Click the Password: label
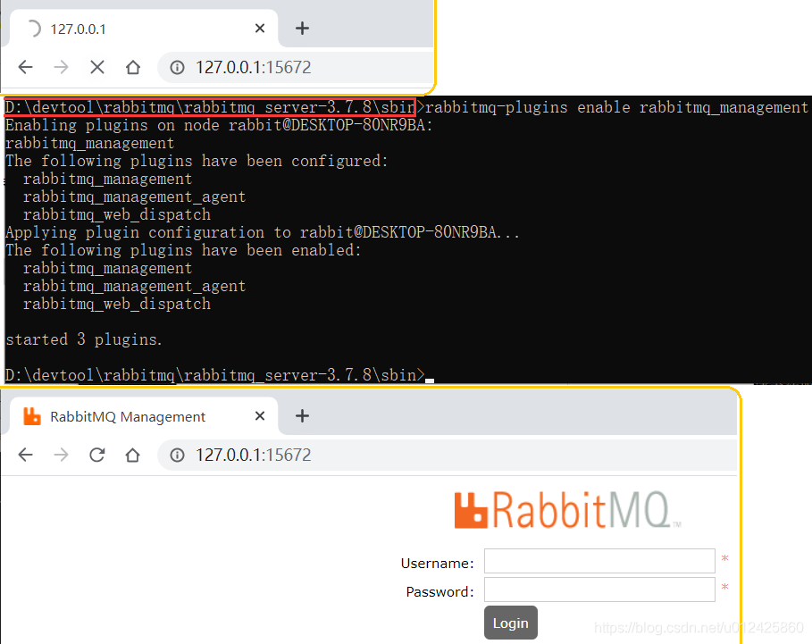This screenshot has width=812, height=644. tap(439, 591)
